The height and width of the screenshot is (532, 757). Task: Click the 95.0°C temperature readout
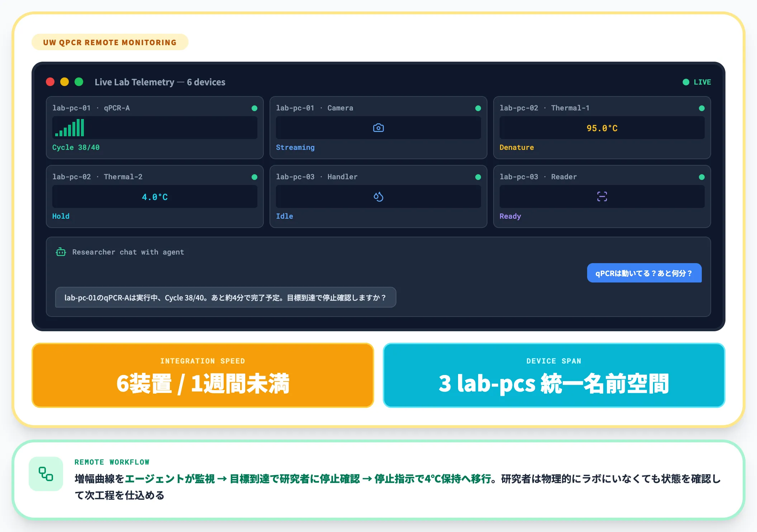click(602, 128)
